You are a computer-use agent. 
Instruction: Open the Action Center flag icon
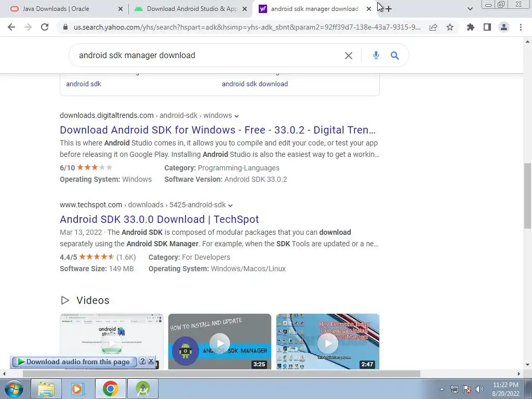pos(467,389)
